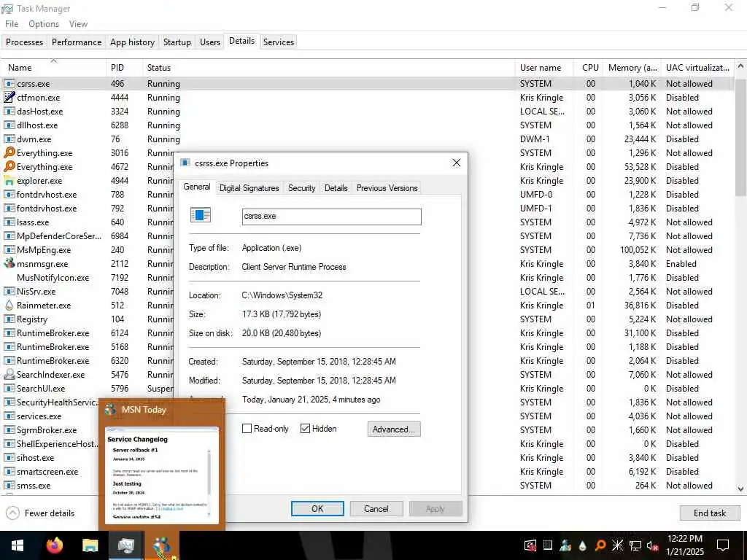Viewport: 747px width, 560px height.
Task: Open the Advanced attributes button
Action: click(394, 429)
